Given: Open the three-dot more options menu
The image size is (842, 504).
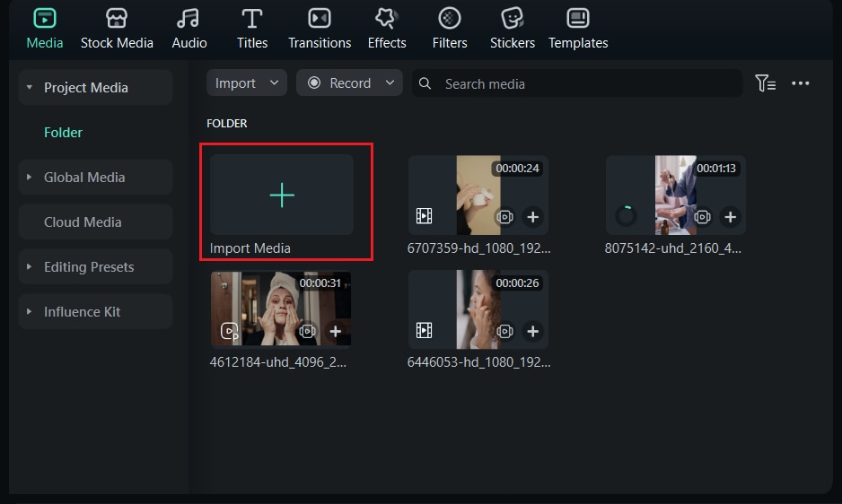Looking at the screenshot, I should [800, 83].
